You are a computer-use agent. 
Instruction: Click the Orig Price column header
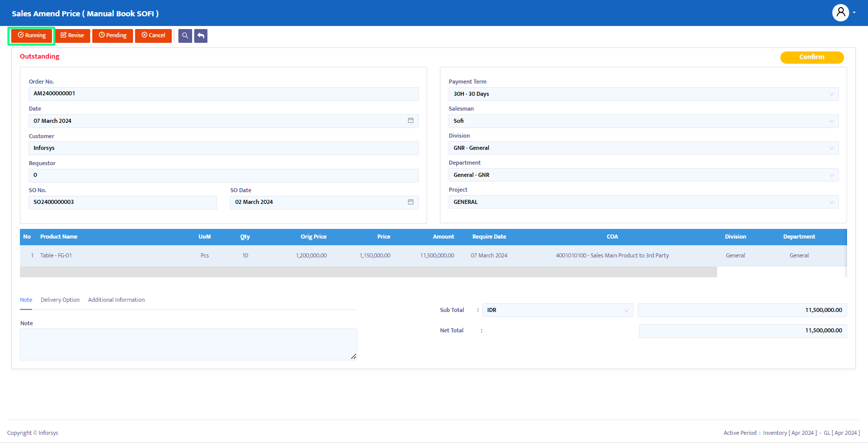tap(313, 237)
